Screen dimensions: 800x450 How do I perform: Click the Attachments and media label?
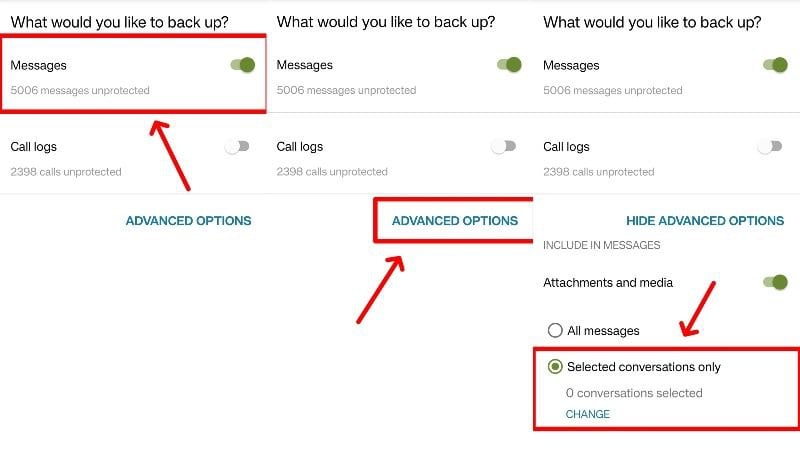[608, 283]
